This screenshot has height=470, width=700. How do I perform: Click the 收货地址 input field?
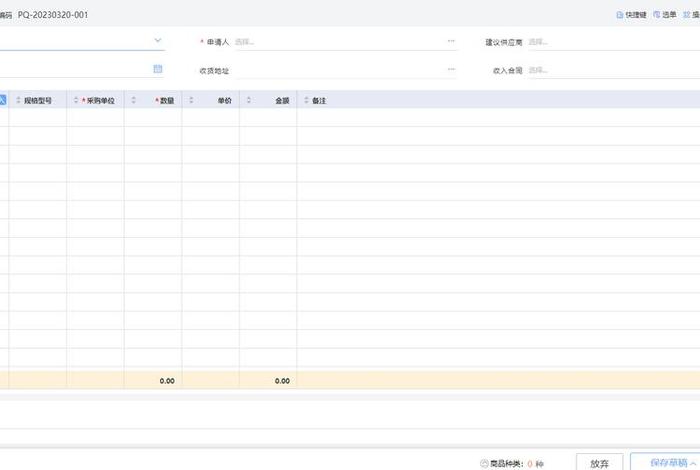tap(340, 70)
